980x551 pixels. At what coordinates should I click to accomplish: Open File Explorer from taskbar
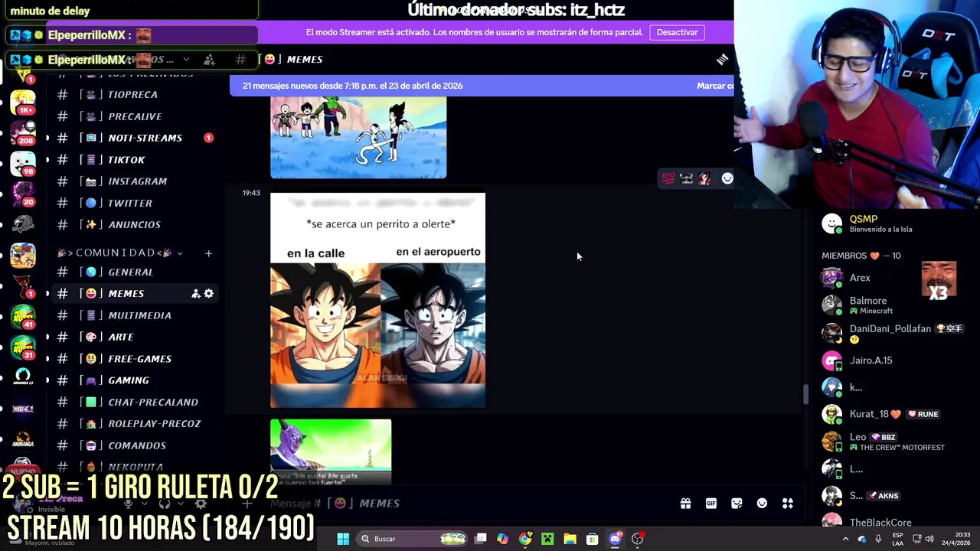click(x=570, y=539)
